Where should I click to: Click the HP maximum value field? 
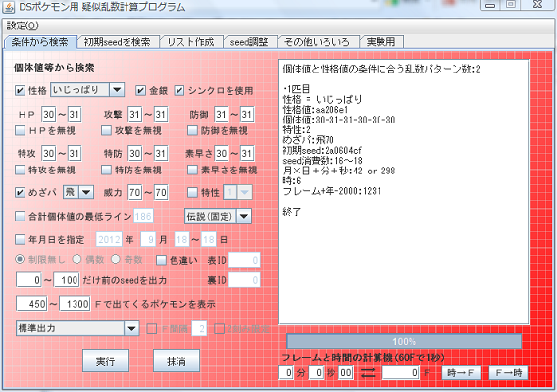(75, 114)
